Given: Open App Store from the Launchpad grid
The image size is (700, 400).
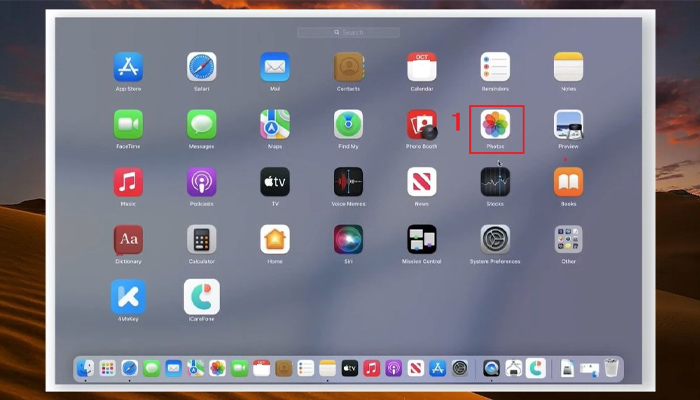Looking at the screenshot, I should pos(128,67).
